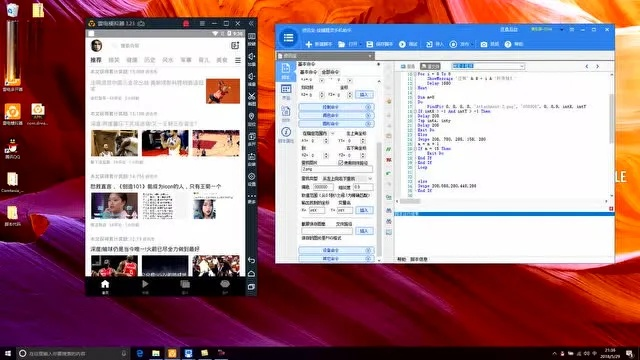Select the Script (脚本) icon in the editor left sidebar
The width and height of the screenshot is (640, 360).
pos(286,71)
